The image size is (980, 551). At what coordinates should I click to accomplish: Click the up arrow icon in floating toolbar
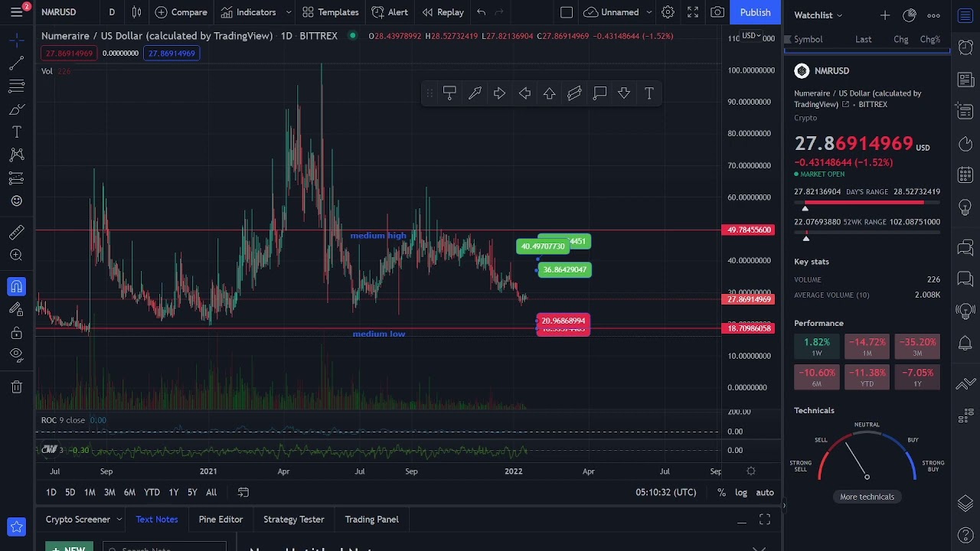(x=550, y=93)
